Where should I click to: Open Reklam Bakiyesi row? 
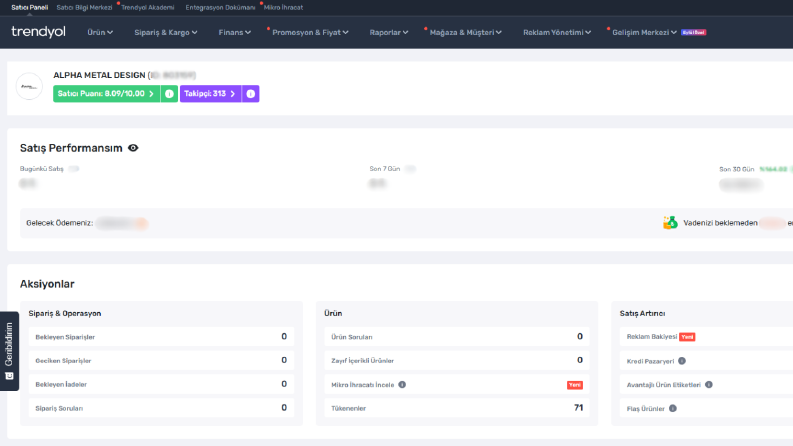pyautogui.click(x=707, y=337)
